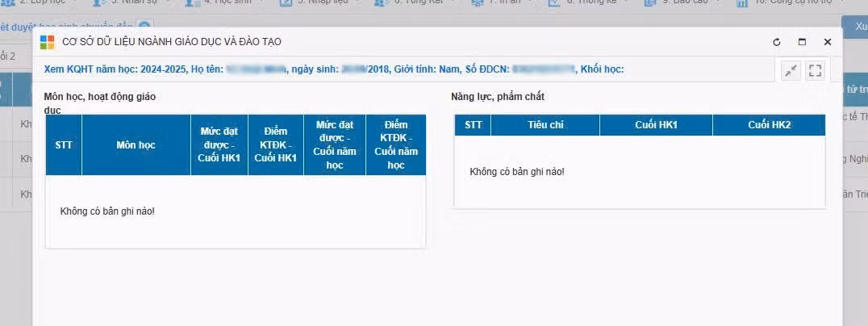Click the 'Năng lực, phẩm chất' heading

[x=498, y=97]
